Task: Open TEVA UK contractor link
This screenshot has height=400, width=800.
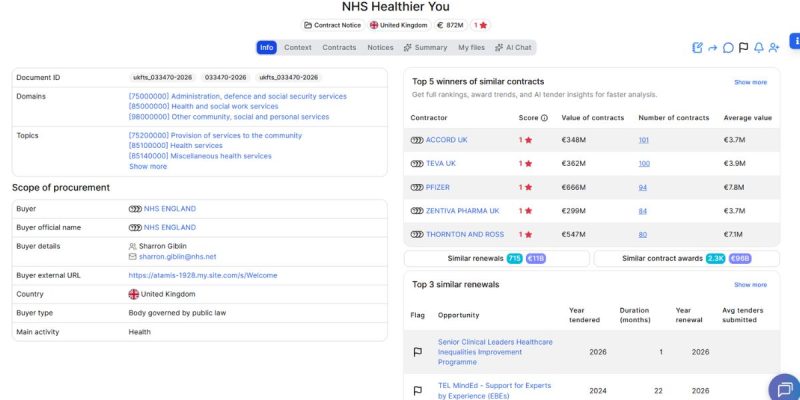Action: click(441, 163)
